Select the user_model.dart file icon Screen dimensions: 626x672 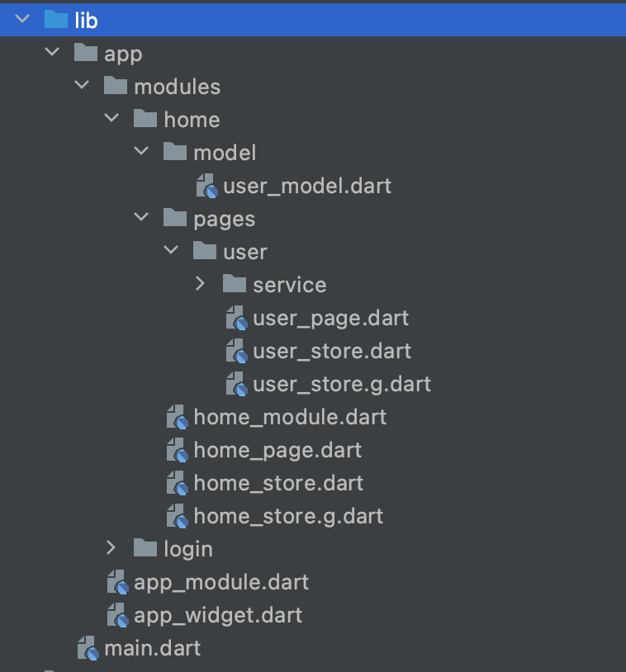pyautogui.click(x=206, y=186)
